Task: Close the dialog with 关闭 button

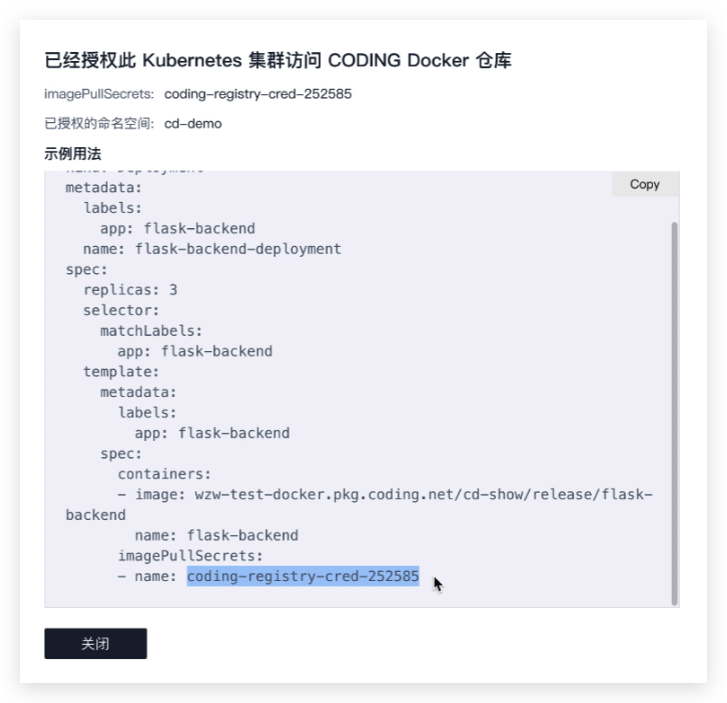Action: (96, 643)
